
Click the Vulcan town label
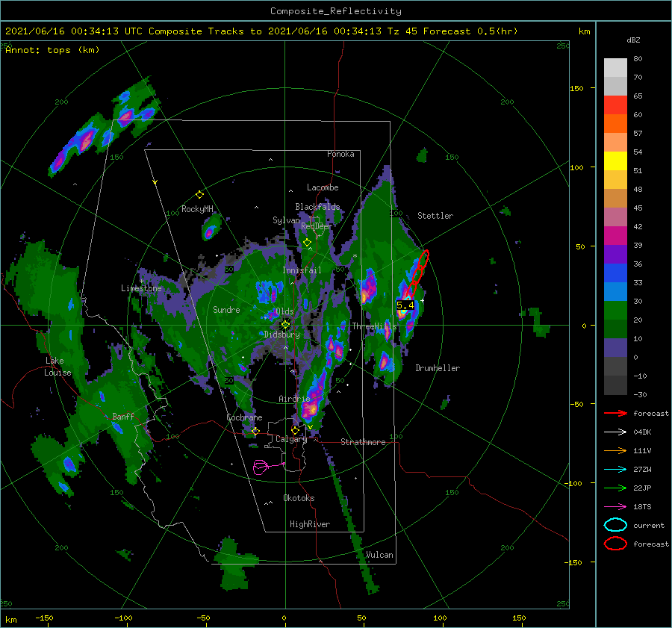point(379,555)
